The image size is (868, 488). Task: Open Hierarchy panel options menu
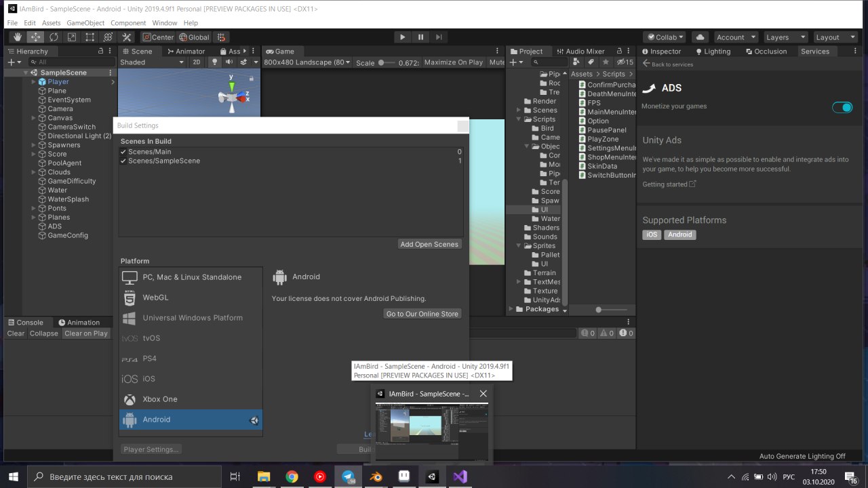111,51
